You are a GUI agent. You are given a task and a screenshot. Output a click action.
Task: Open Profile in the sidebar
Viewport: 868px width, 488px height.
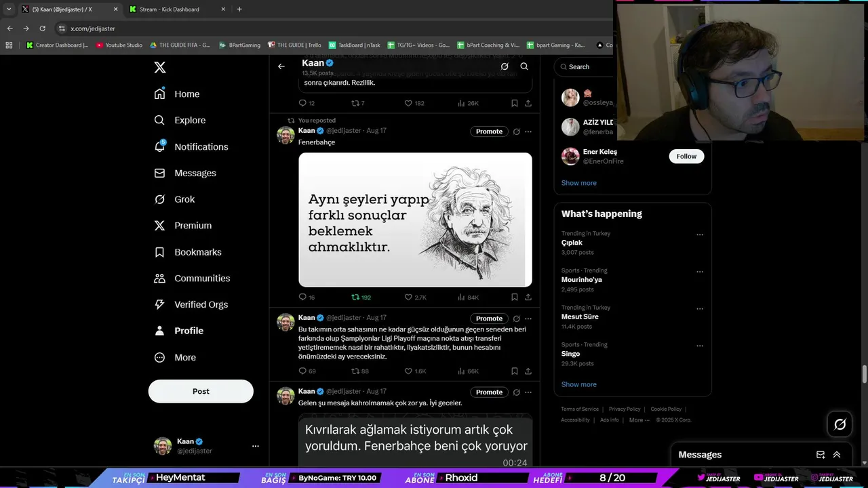coord(179,331)
